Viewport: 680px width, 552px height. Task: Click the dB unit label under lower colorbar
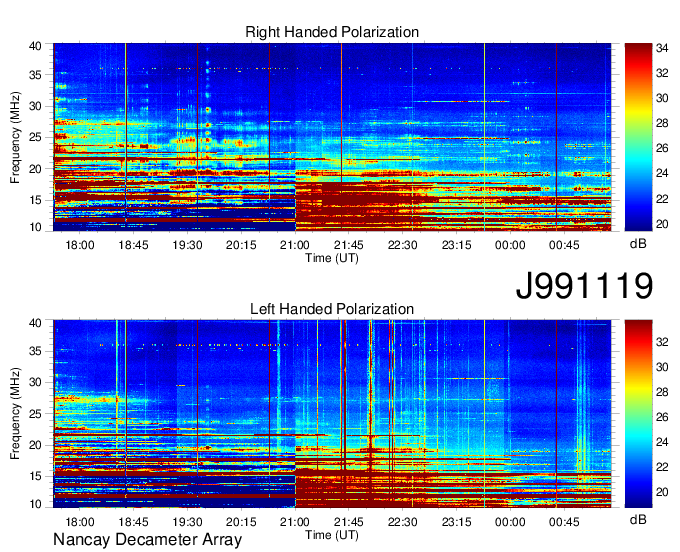(x=638, y=519)
